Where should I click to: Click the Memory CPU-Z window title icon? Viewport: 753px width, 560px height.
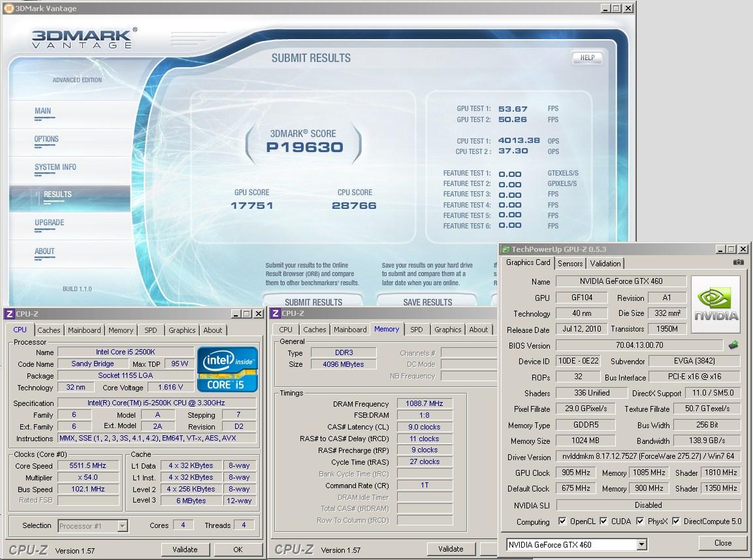tap(275, 313)
